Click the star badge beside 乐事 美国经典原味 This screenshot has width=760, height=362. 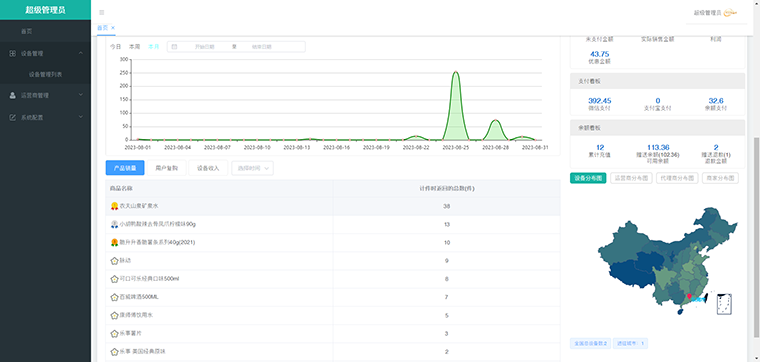pos(114,351)
